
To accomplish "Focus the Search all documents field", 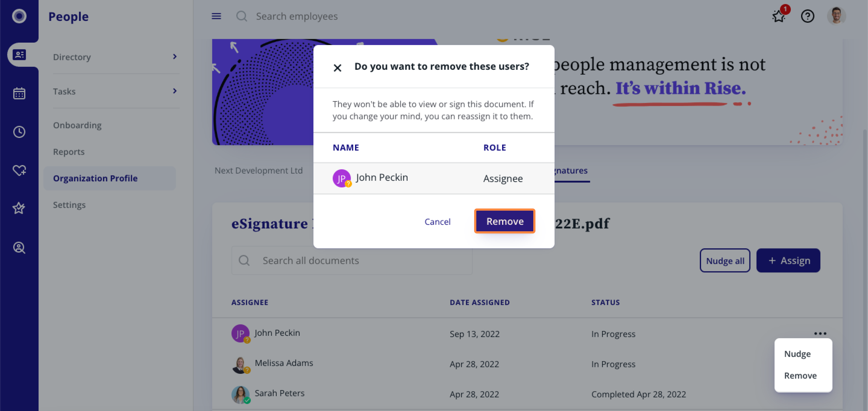I will pyautogui.click(x=352, y=261).
